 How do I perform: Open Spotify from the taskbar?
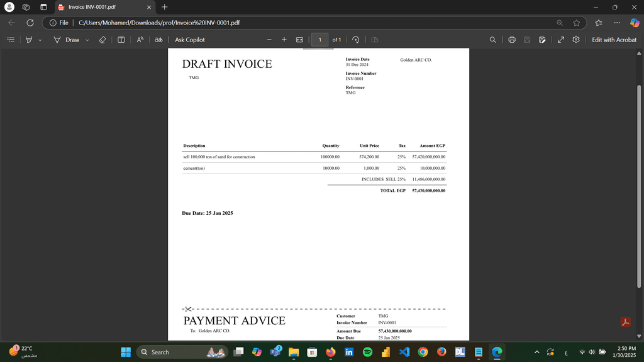367,352
